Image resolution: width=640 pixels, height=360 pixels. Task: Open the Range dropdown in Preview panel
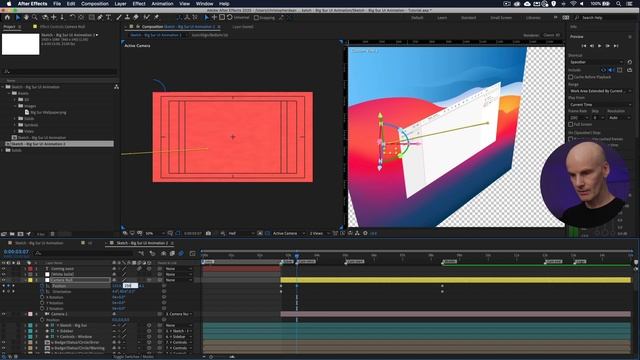coord(600,91)
